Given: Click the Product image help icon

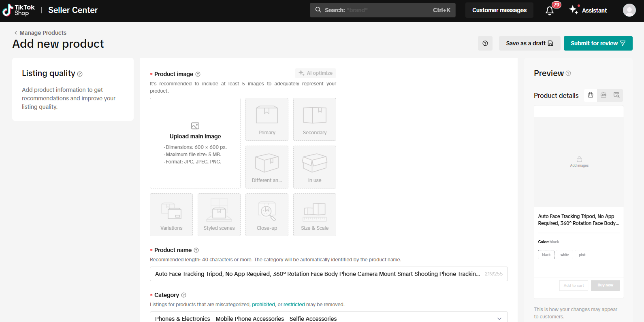Looking at the screenshot, I should pos(198,74).
